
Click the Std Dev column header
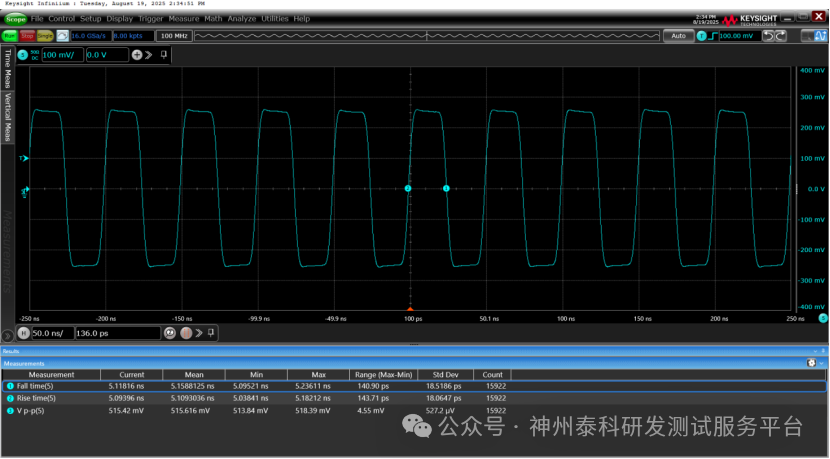pos(446,375)
